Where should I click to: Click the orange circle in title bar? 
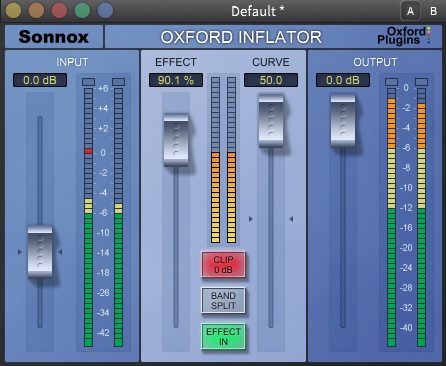coord(36,10)
